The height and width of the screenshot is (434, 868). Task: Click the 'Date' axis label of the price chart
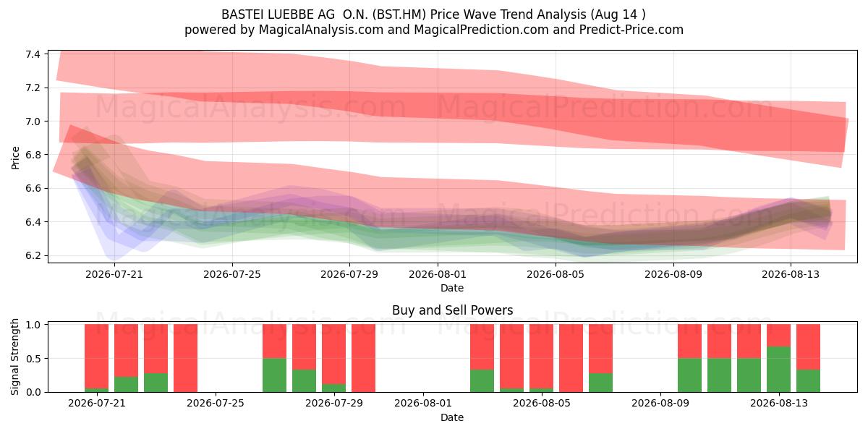point(452,288)
